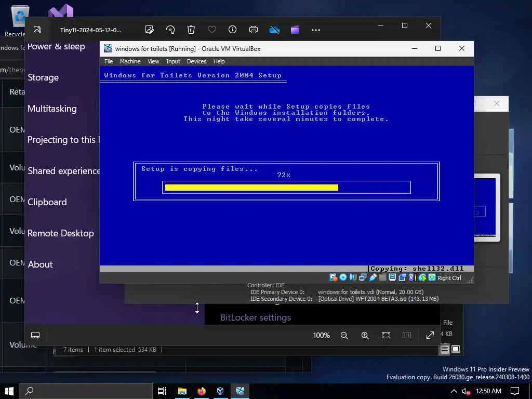Click the actual size icon in Photos bottom bar

[407, 335]
